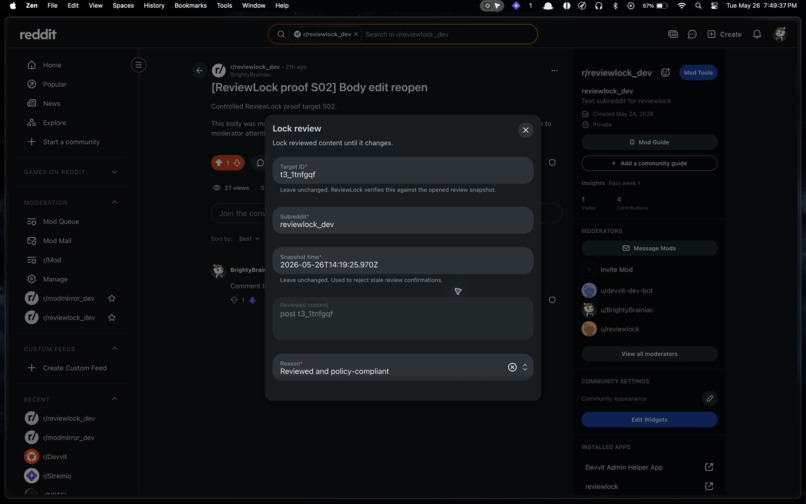Open the Bookmarks menu
Viewport: 806px width, 504px height.
point(190,6)
